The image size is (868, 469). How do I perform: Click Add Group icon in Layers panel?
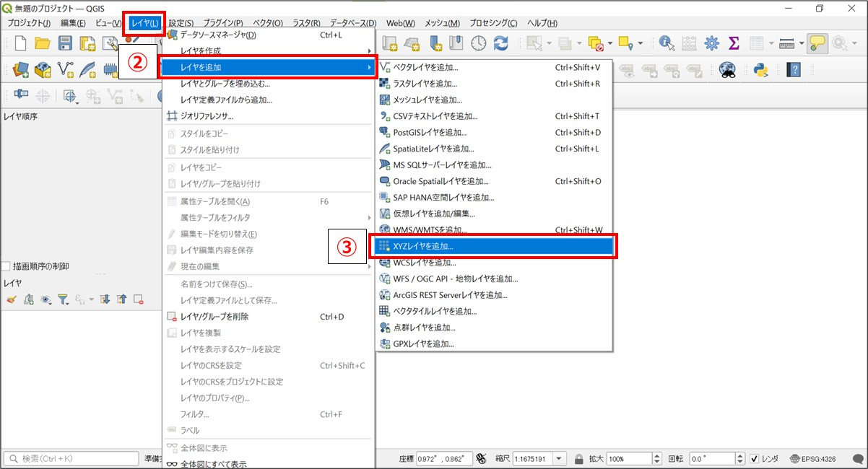[28, 299]
